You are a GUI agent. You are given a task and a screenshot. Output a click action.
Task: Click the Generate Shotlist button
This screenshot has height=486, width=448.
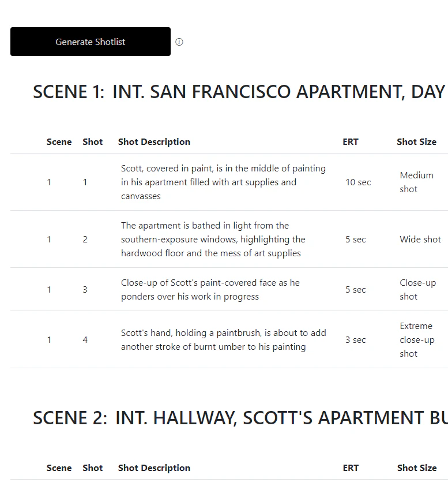(91, 42)
